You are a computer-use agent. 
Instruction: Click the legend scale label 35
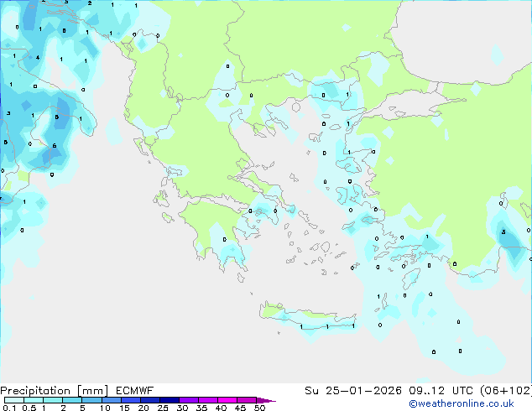coord(201,408)
